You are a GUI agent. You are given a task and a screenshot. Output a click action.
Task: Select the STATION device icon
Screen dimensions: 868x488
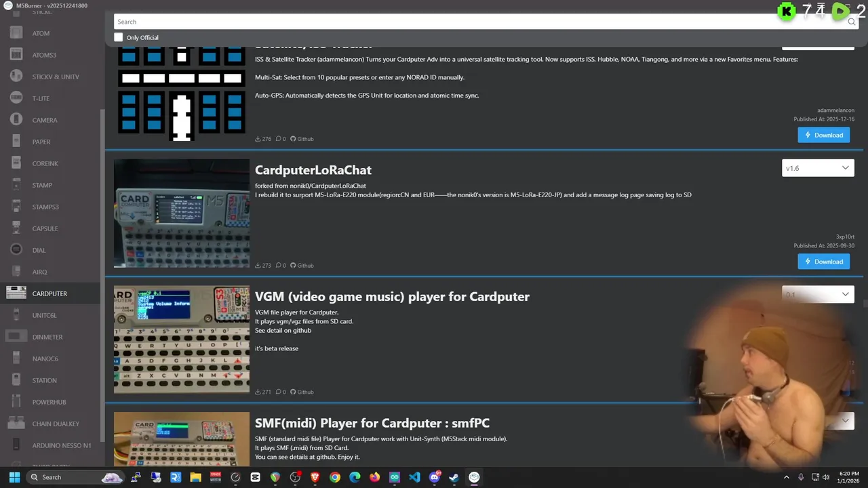pos(16,380)
